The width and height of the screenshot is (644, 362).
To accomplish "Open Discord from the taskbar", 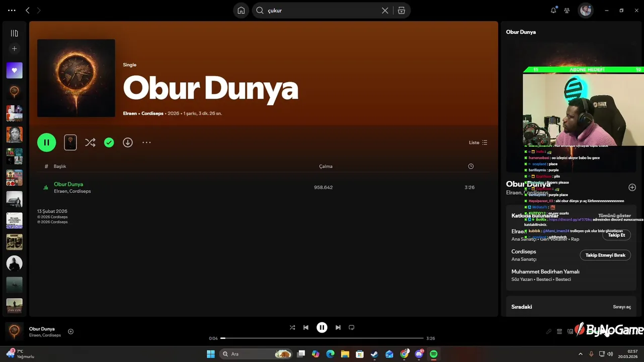I will (x=419, y=354).
